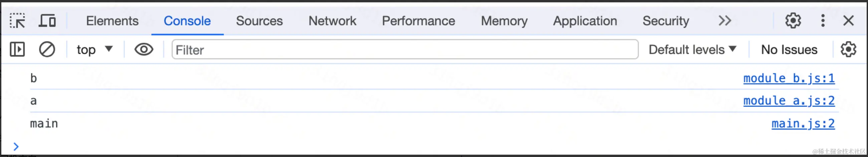Open the module_a.js:2 source link
The height and width of the screenshot is (157, 868).
tap(789, 101)
